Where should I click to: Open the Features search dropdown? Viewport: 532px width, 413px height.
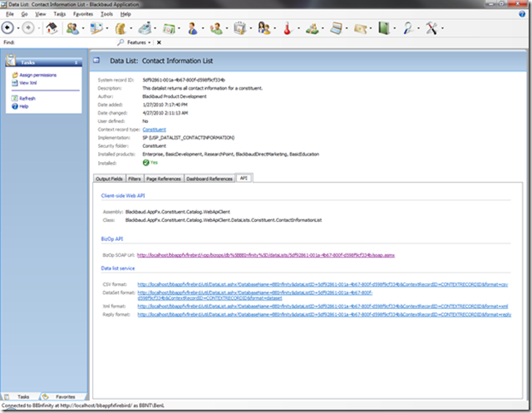coord(136,42)
